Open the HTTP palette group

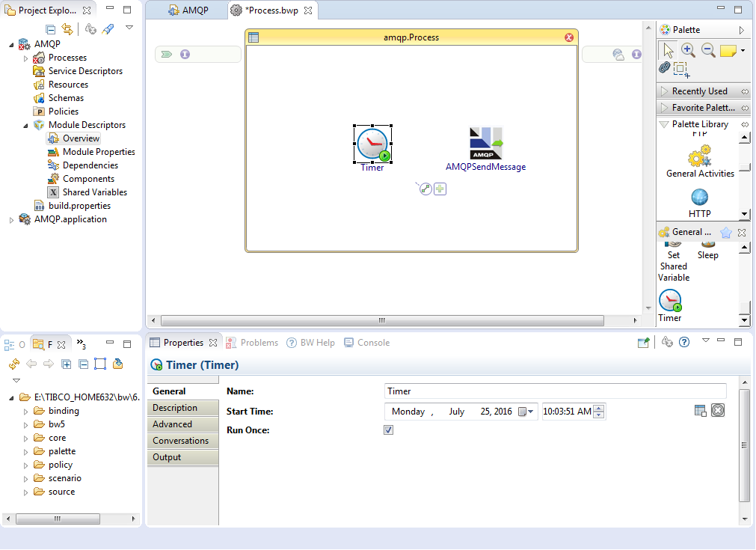(700, 204)
